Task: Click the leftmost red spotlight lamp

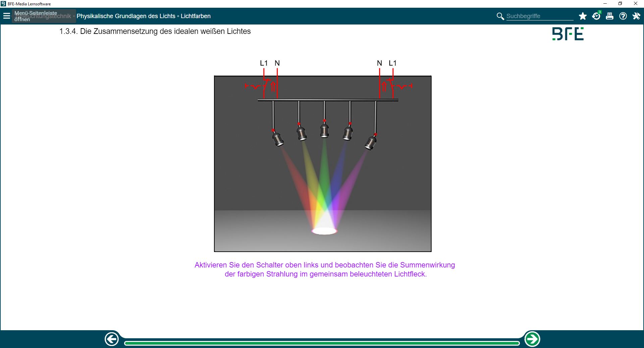Action: coord(278,139)
